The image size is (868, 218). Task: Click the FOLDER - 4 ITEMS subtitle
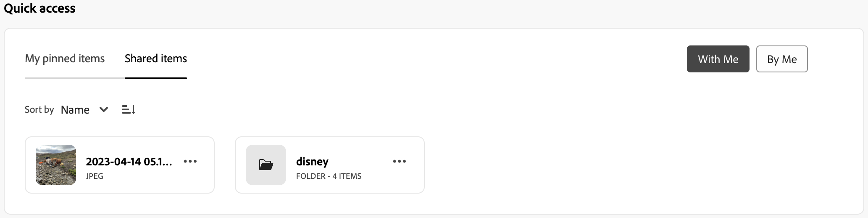pyautogui.click(x=329, y=176)
